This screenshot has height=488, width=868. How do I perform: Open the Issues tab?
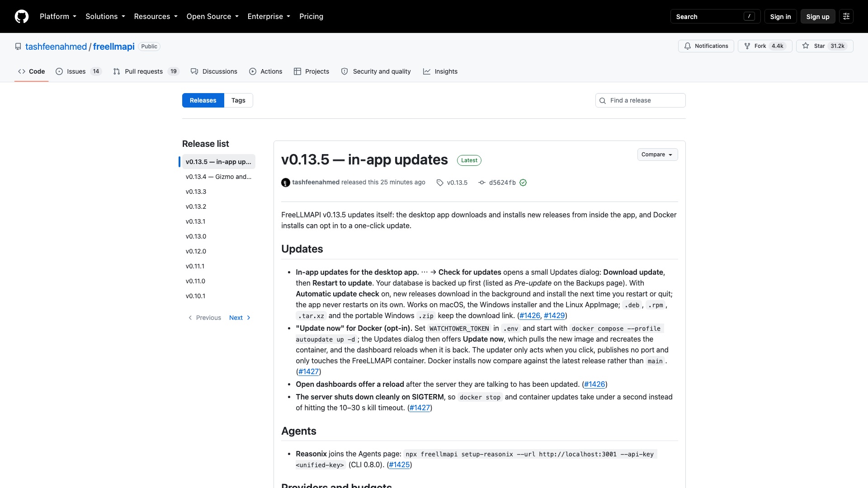79,71
